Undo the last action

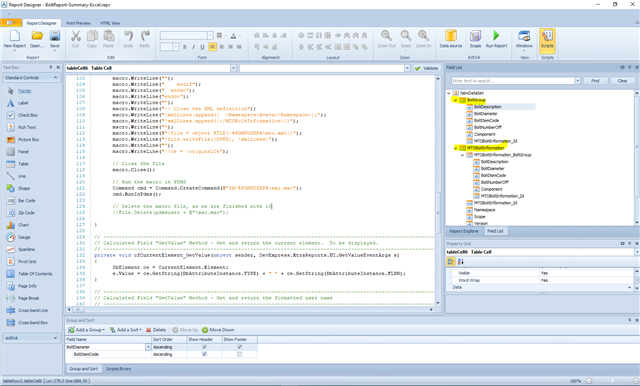128,39
